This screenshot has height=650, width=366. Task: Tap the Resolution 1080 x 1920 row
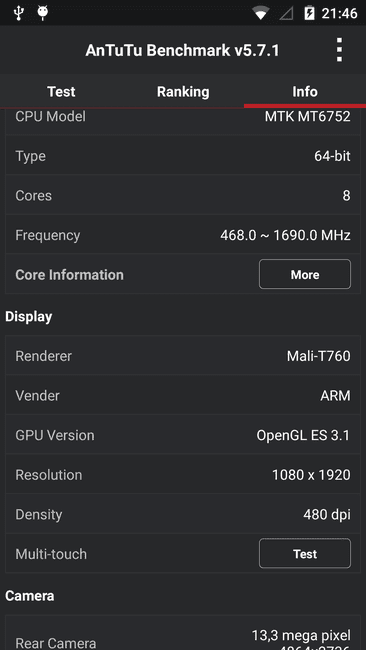tap(183, 475)
